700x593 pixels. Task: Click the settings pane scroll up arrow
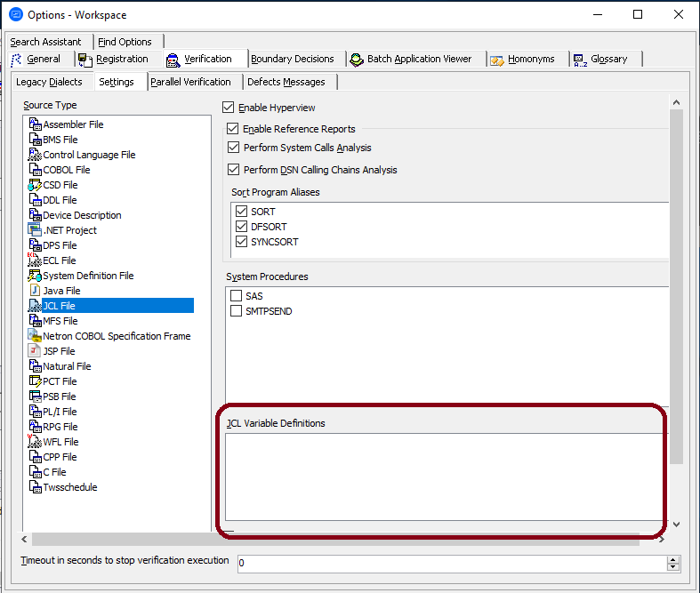point(676,103)
